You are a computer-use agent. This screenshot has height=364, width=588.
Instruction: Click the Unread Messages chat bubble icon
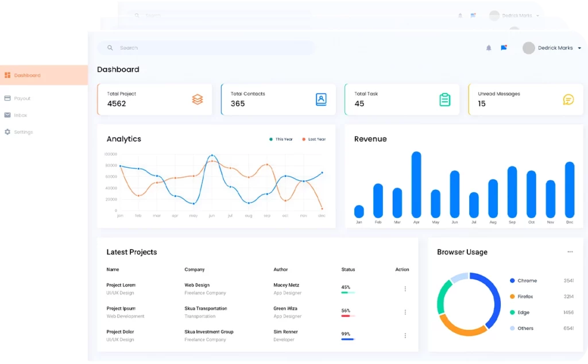click(x=568, y=99)
